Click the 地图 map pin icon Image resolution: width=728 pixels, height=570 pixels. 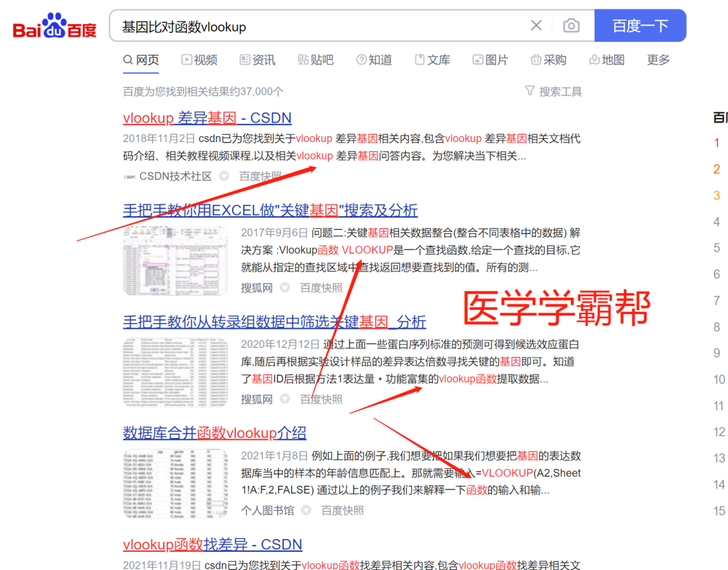(x=594, y=59)
